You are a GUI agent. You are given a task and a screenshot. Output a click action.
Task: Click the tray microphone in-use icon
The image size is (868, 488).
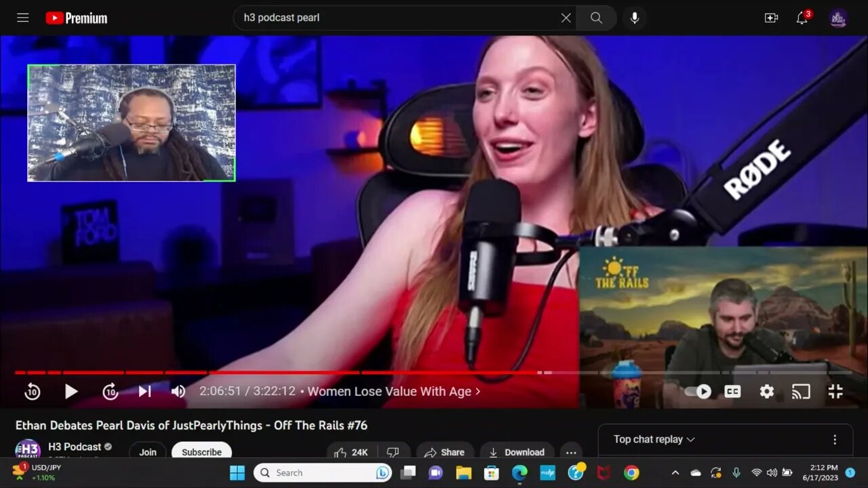tap(736, 472)
